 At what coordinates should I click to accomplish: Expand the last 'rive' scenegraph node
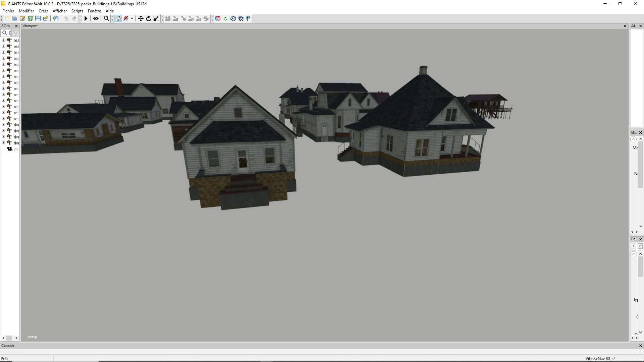pyautogui.click(x=3, y=143)
